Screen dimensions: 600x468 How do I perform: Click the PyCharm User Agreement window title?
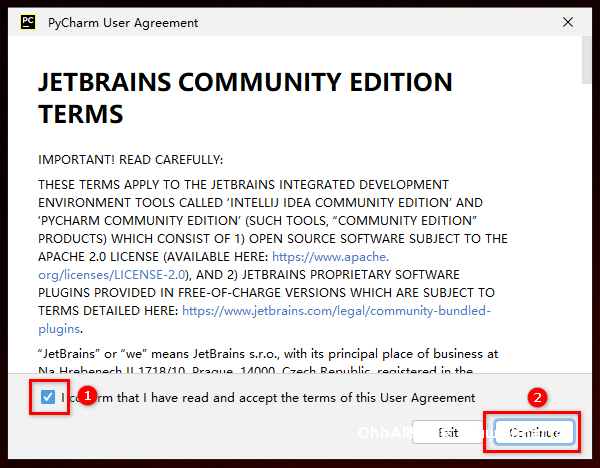point(123,23)
